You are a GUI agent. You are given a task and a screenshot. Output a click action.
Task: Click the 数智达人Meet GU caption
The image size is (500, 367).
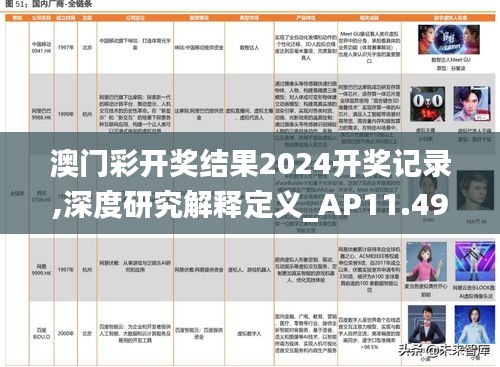451,60
